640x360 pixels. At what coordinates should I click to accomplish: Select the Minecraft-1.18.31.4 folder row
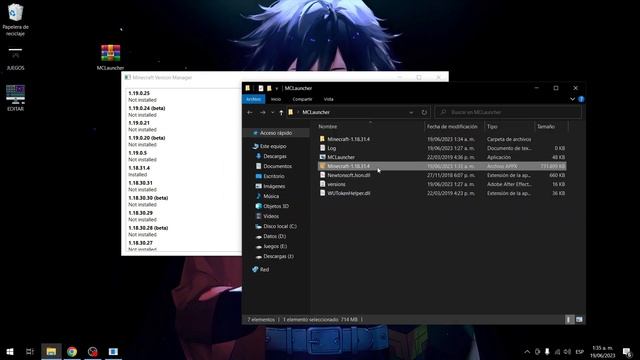point(442,139)
